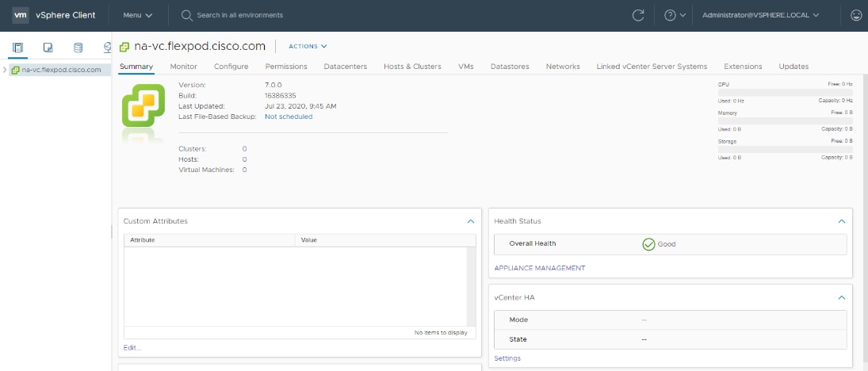The width and height of the screenshot is (868, 371).
Task: Click the Clusters label
Action: pyautogui.click(x=193, y=149)
